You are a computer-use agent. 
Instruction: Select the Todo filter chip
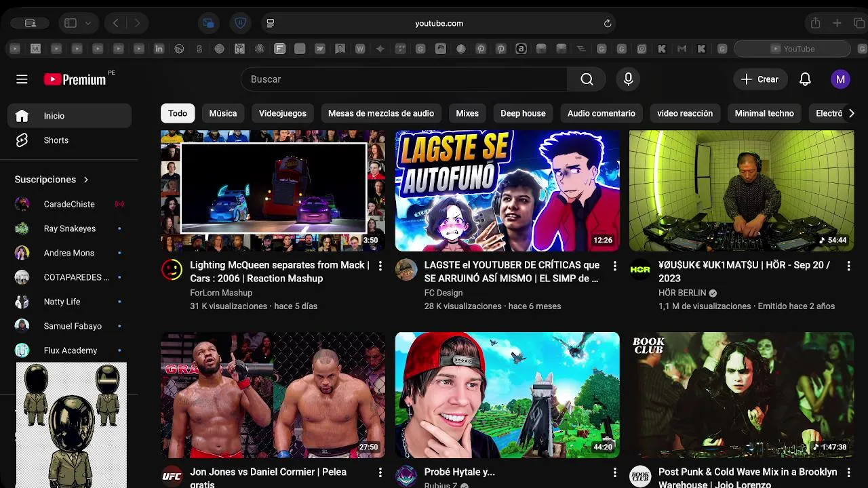pos(178,113)
